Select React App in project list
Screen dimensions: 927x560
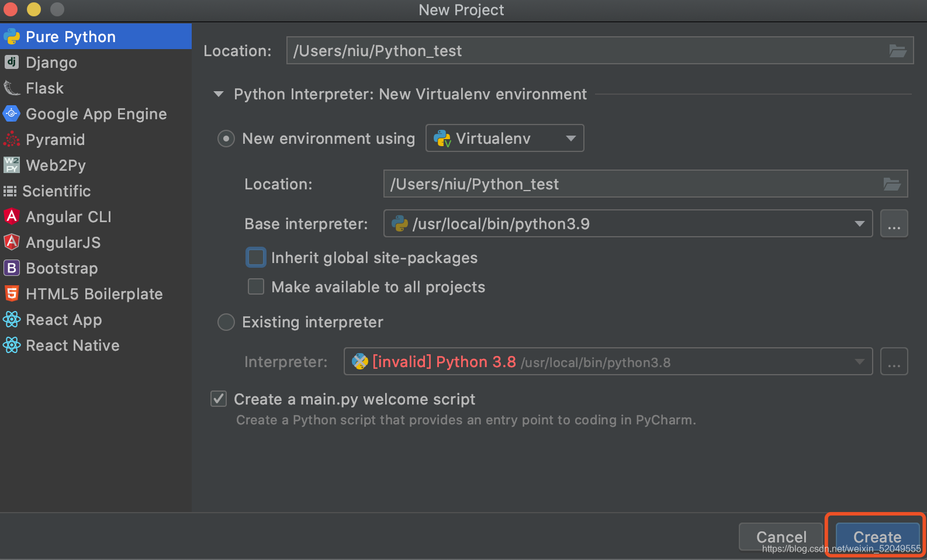tap(96, 319)
